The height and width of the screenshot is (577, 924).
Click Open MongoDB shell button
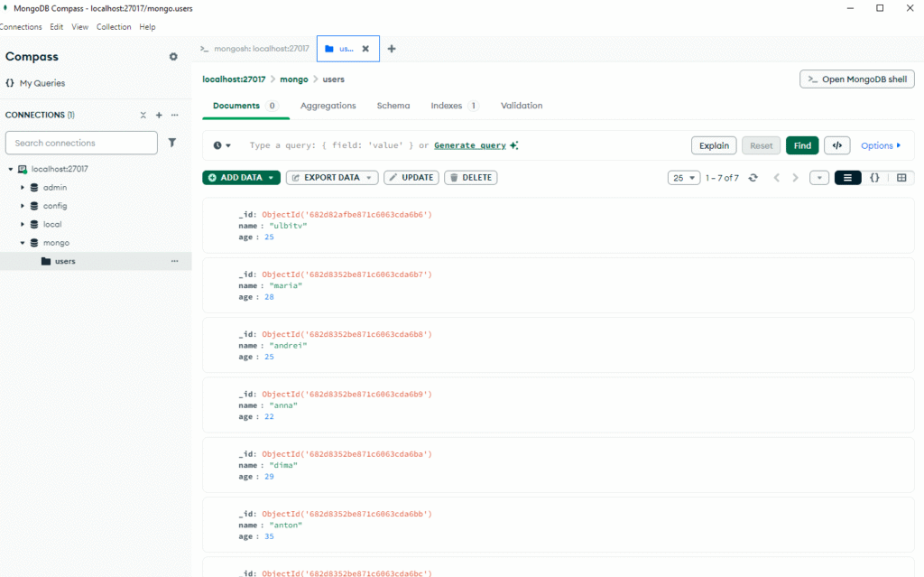click(857, 79)
